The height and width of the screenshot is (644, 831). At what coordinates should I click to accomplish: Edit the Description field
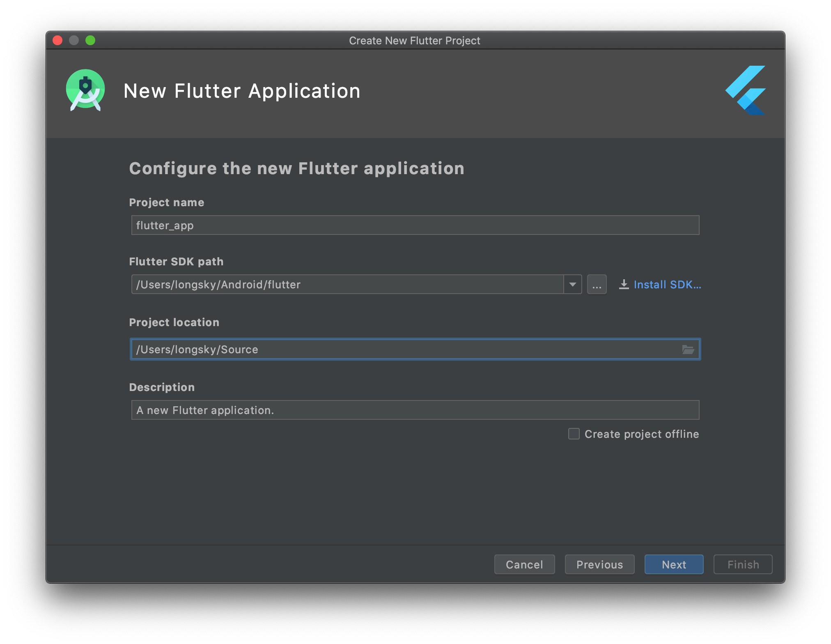[415, 410]
